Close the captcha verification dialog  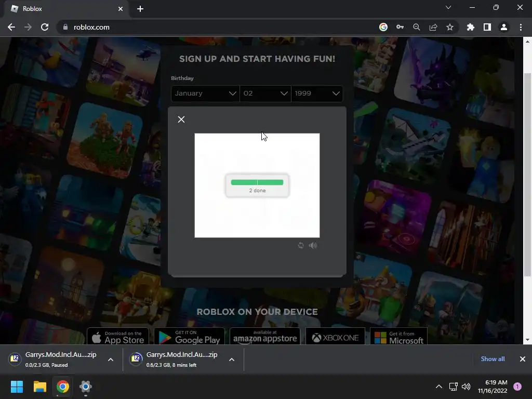181,119
